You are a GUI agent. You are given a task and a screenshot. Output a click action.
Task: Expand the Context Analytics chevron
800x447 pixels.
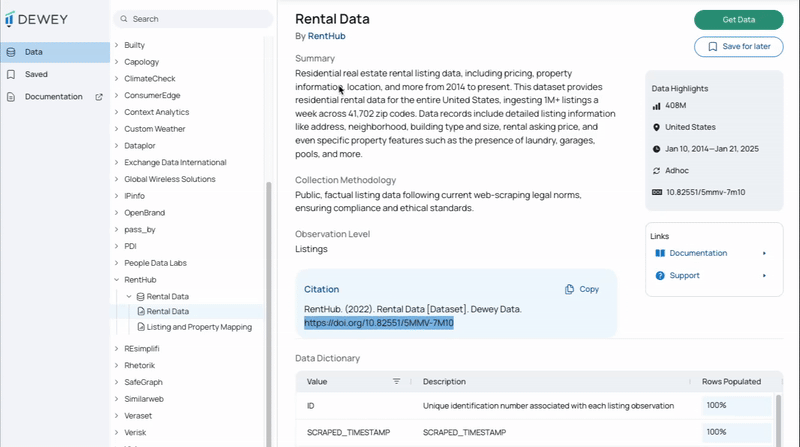(116, 112)
